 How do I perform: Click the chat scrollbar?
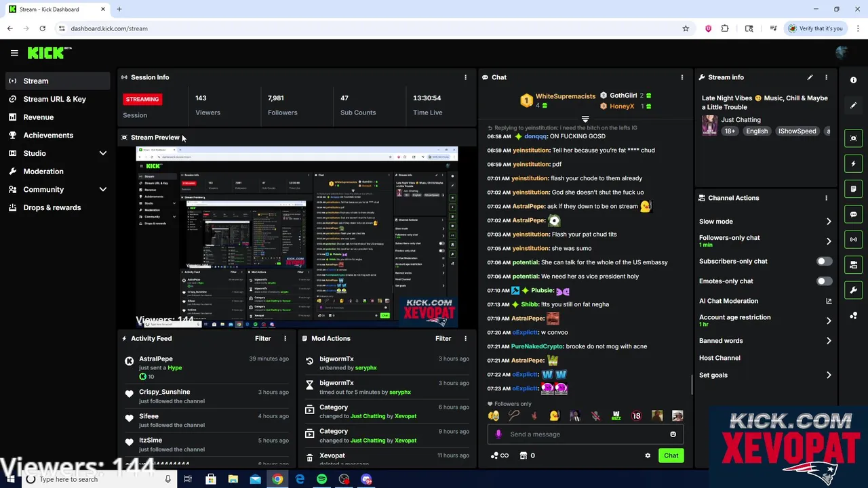[x=691, y=384]
